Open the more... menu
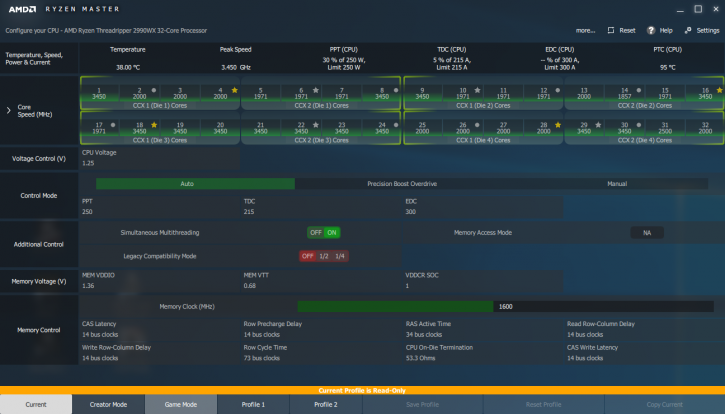This screenshot has width=725, height=414. [585, 31]
